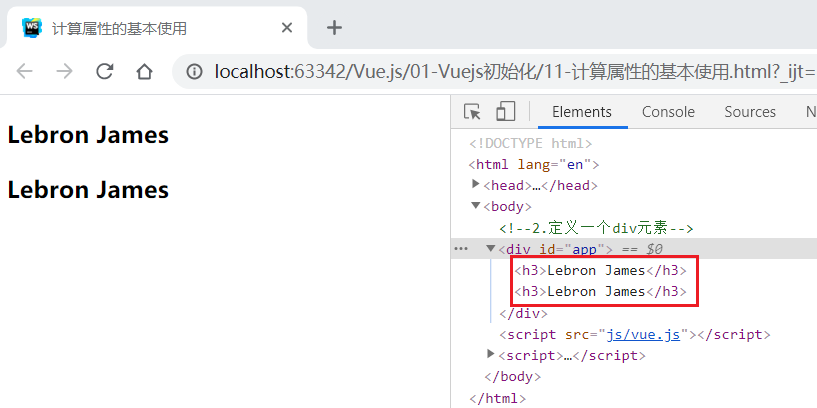Click the browser back arrow

[x=24, y=71]
